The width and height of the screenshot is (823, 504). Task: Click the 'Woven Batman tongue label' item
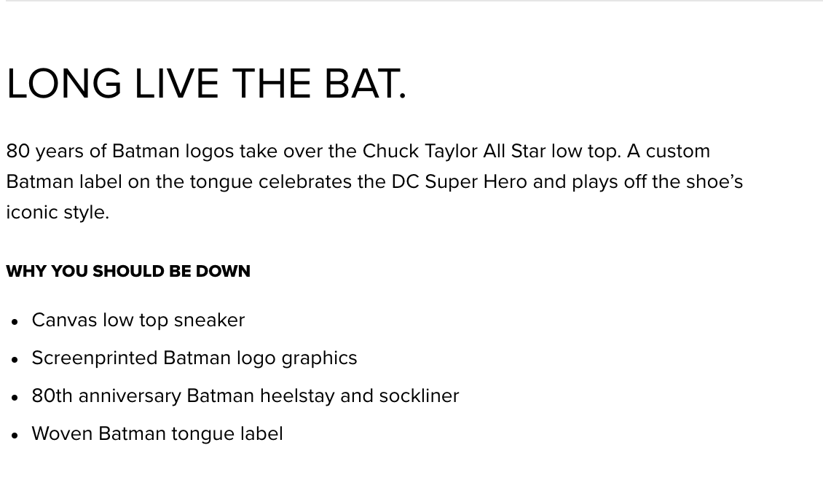(157, 433)
